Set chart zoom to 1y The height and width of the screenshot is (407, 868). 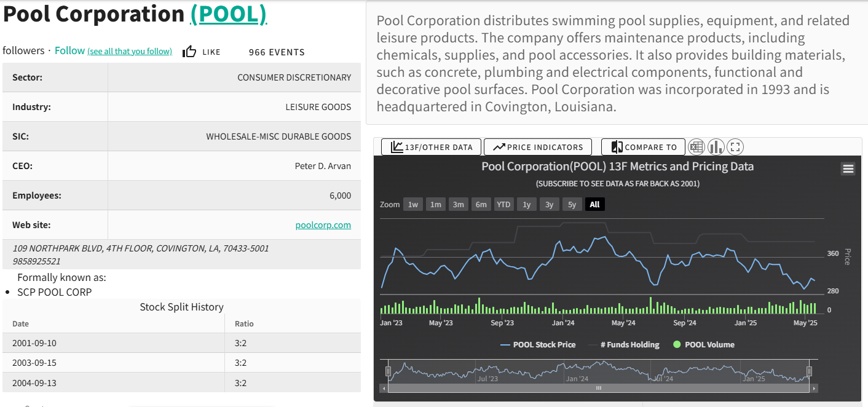point(527,205)
